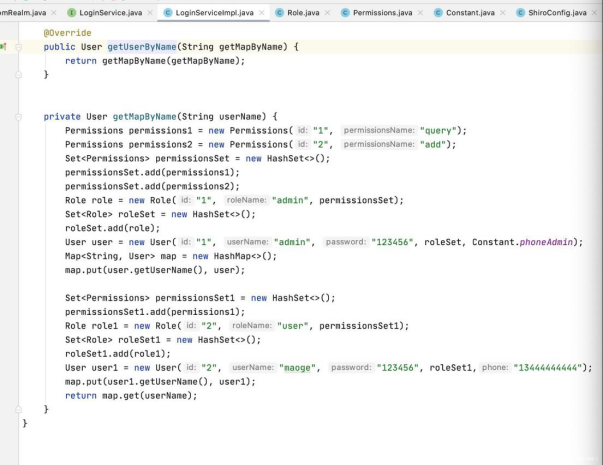Image resolution: width=603 pixels, height=465 pixels.
Task: Select the LoginServiceImpl.java tab
Action: coord(214,13)
